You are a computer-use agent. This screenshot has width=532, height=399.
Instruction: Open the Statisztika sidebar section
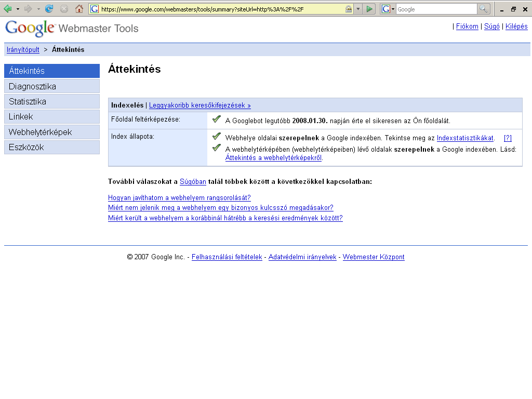[x=52, y=101]
